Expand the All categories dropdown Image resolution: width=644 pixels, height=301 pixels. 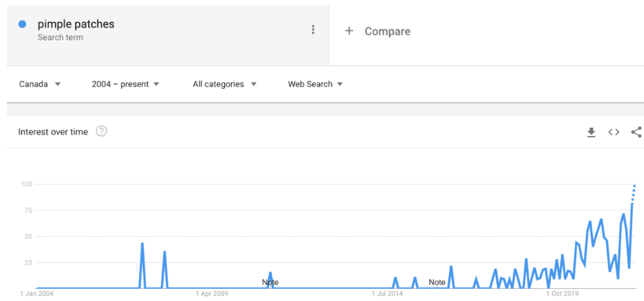pos(225,84)
